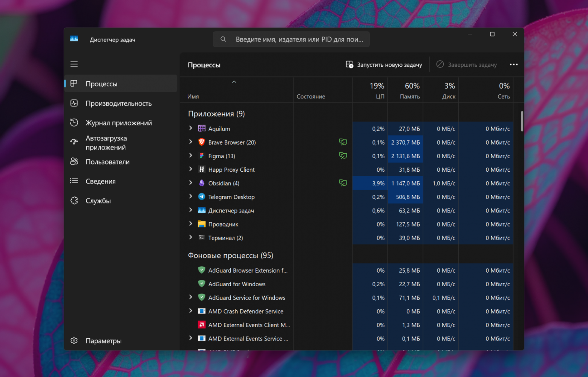Open the Журнал приложений tab
This screenshot has height=377, width=588.
121,123
